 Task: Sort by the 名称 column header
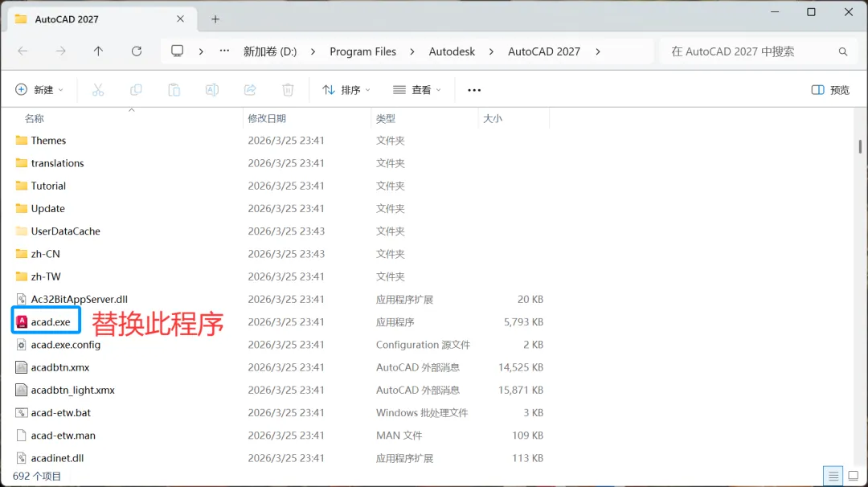(x=34, y=118)
